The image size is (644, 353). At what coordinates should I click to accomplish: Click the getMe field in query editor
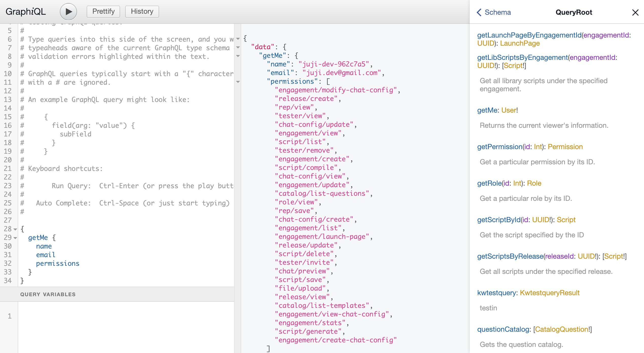click(x=38, y=238)
